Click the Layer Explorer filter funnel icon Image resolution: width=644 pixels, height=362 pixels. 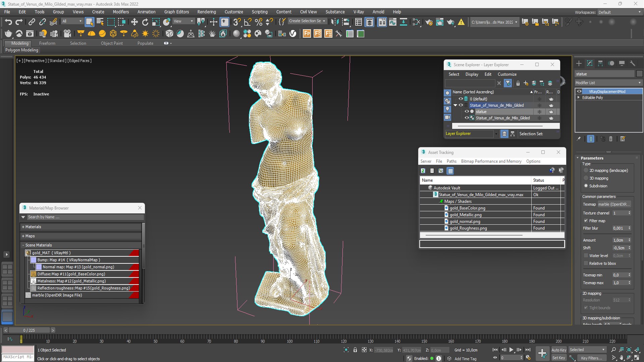coord(508,83)
